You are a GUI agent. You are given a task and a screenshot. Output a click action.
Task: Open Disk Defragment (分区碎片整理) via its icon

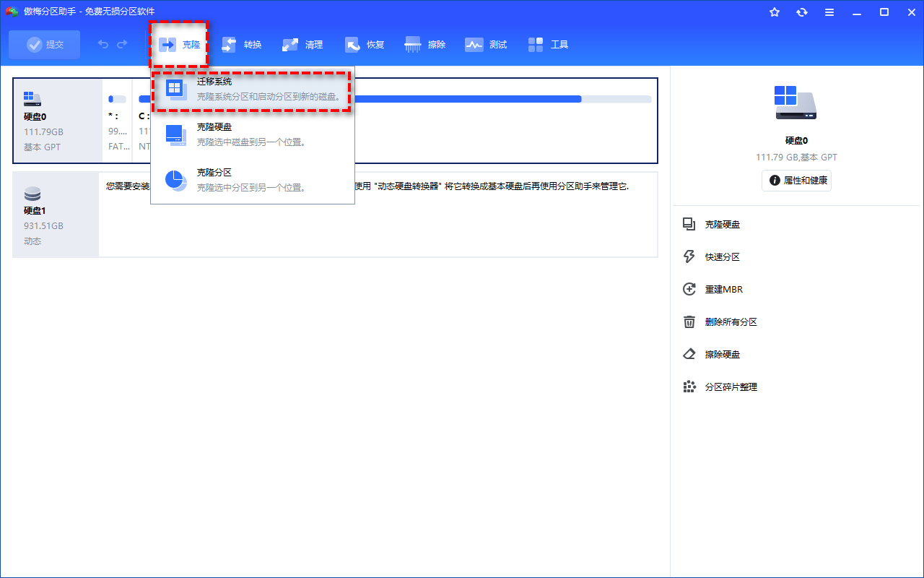pos(689,387)
